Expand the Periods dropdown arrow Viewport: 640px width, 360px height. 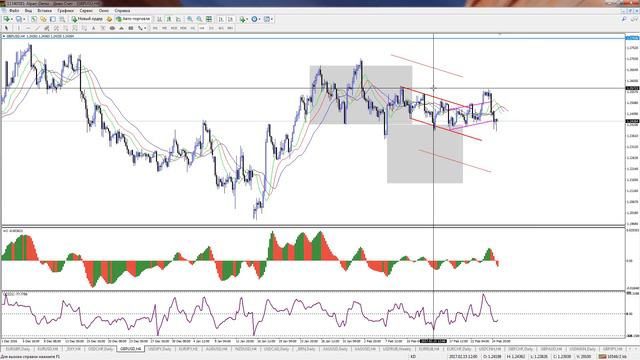(x=259, y=19)
